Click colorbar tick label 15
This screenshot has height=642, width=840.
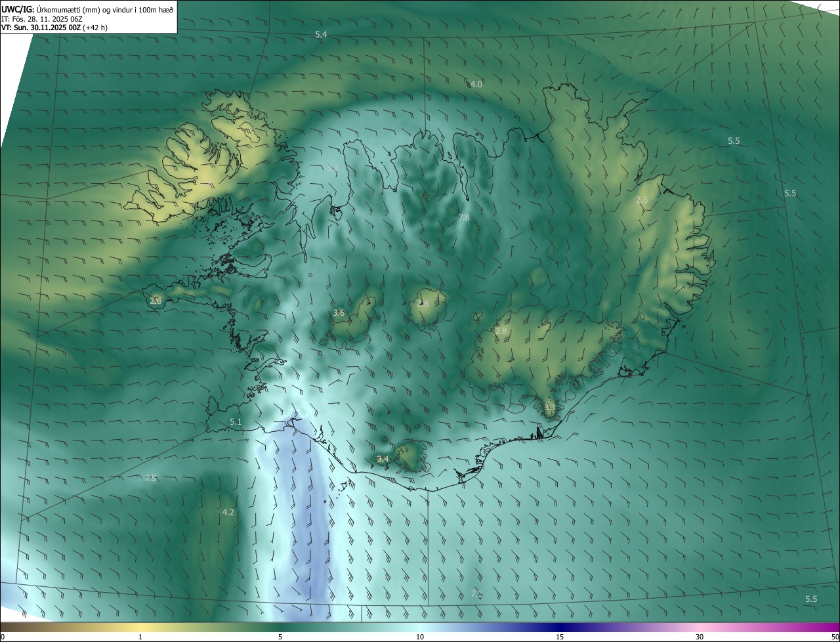point(560,637)
